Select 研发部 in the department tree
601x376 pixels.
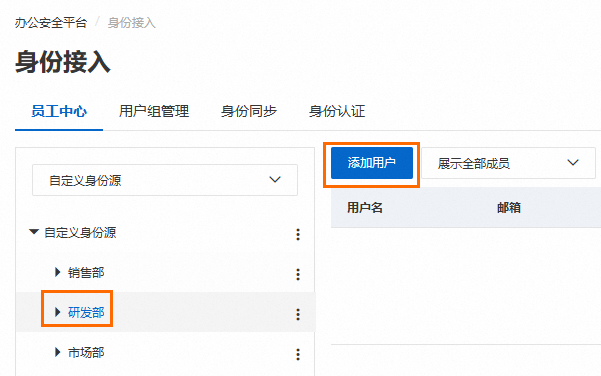(x=86, y=312)
